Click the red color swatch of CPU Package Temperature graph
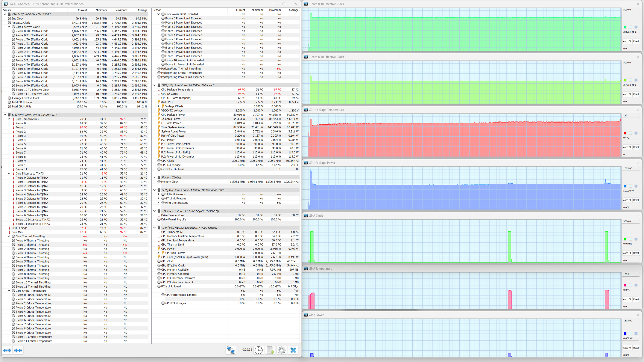The width and height of the screenshot is (644, 362). tap(625, 133)
